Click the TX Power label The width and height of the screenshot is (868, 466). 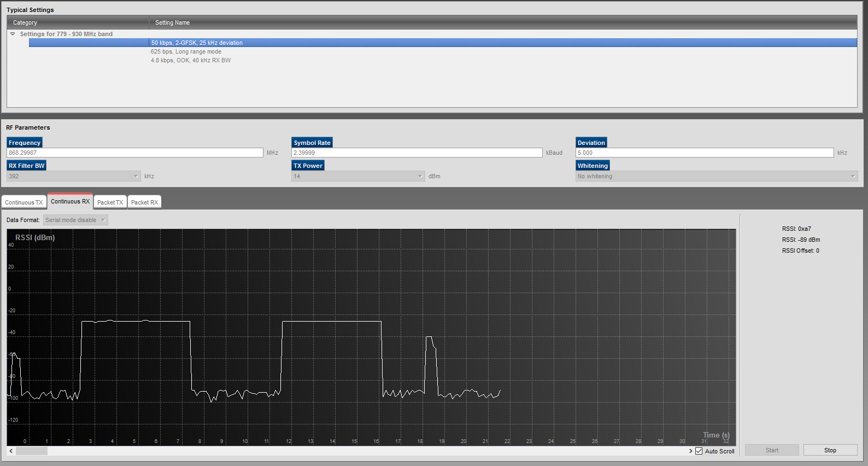(308, 166)
